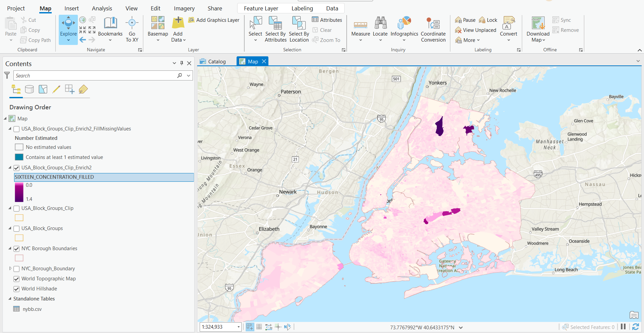This screenshot has width=644, height=333.
Task: Uncheck USA_Block_Groups_Clip_Enrich2 layer visibility
Action: pyautogui.click(x=16, y=168)
